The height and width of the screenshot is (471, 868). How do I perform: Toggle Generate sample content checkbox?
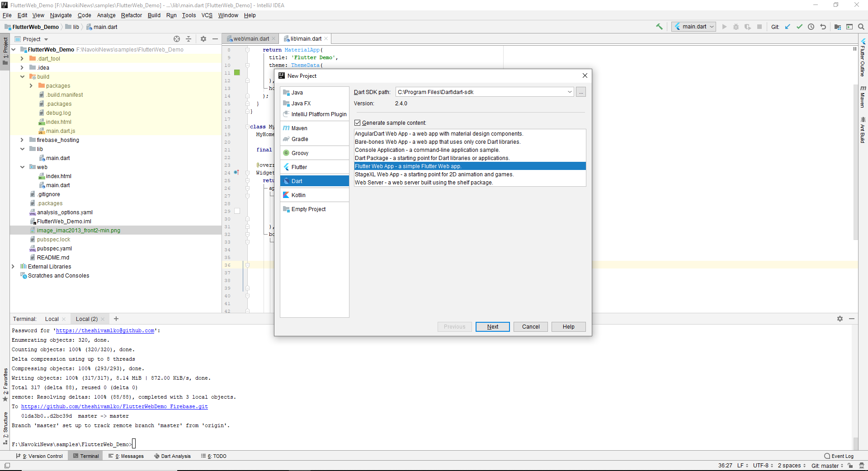[358, 123]
